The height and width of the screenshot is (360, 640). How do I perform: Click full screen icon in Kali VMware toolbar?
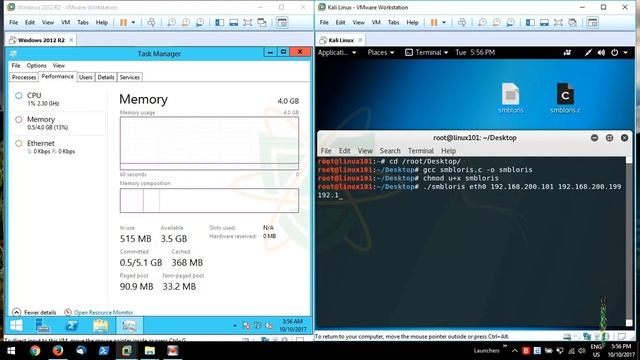point(558,22)
